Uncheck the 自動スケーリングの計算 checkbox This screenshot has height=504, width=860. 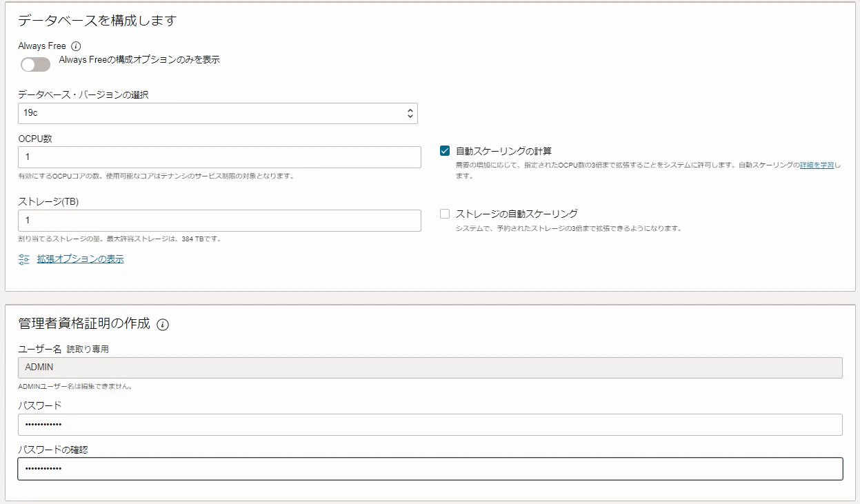pyautogui.click(x=445, y=150)
